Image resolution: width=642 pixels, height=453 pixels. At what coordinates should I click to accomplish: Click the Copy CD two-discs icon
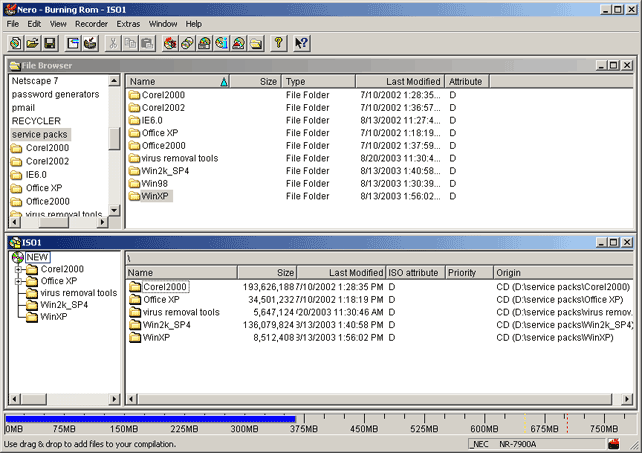tap(187, 43)
